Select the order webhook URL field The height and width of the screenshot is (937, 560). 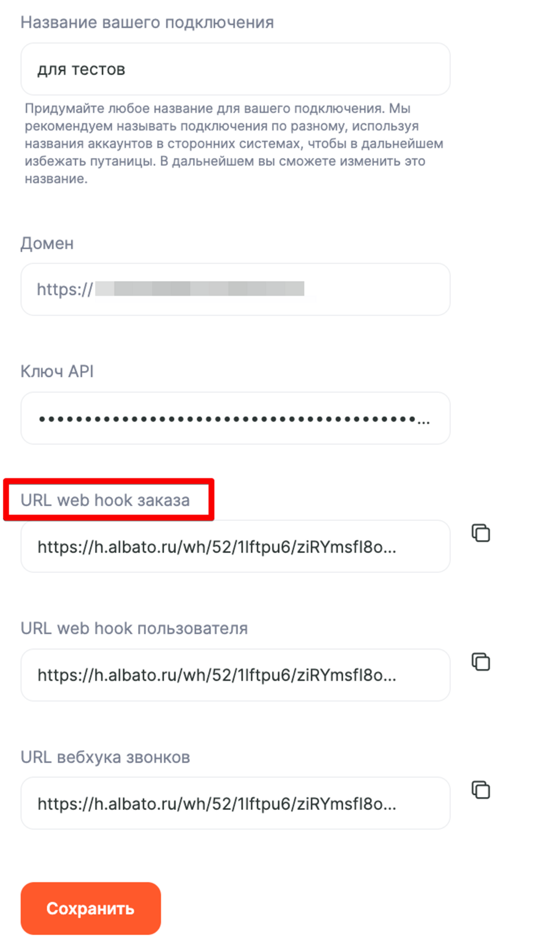click(235, 546)
